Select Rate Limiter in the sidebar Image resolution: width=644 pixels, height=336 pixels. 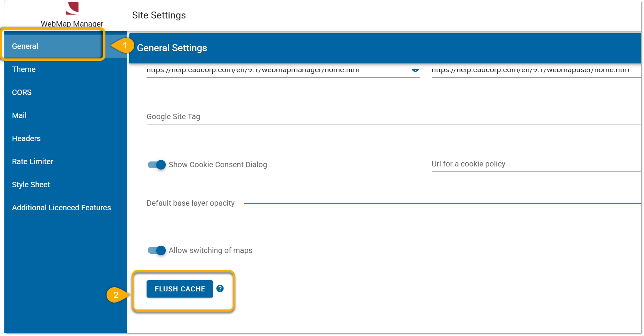pyautogui.click(x=66, y=161)
